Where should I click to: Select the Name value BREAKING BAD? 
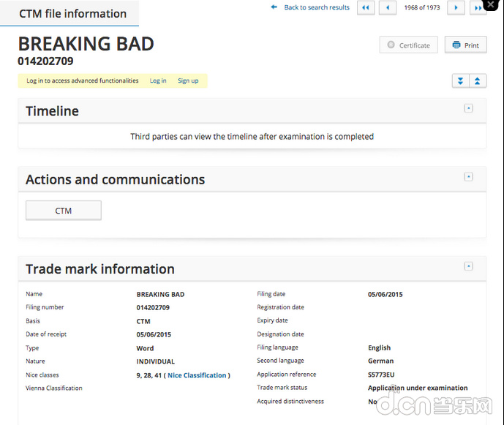[x=160, y=294]
